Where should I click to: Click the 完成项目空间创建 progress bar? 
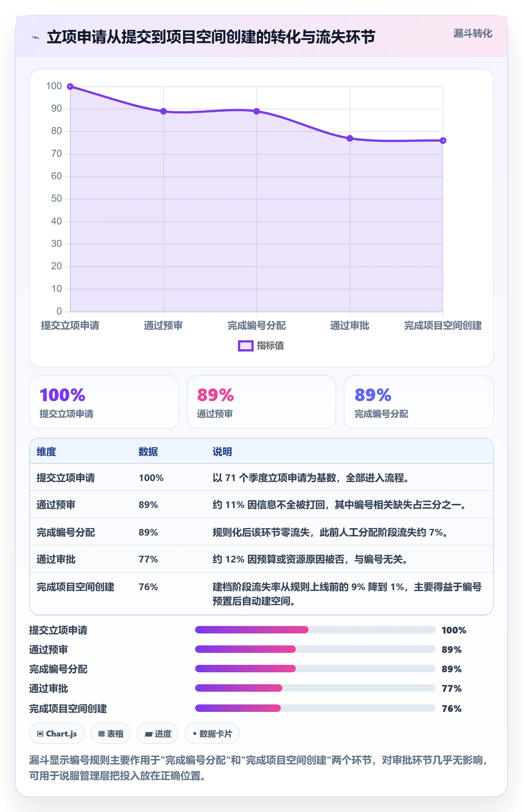315,708
